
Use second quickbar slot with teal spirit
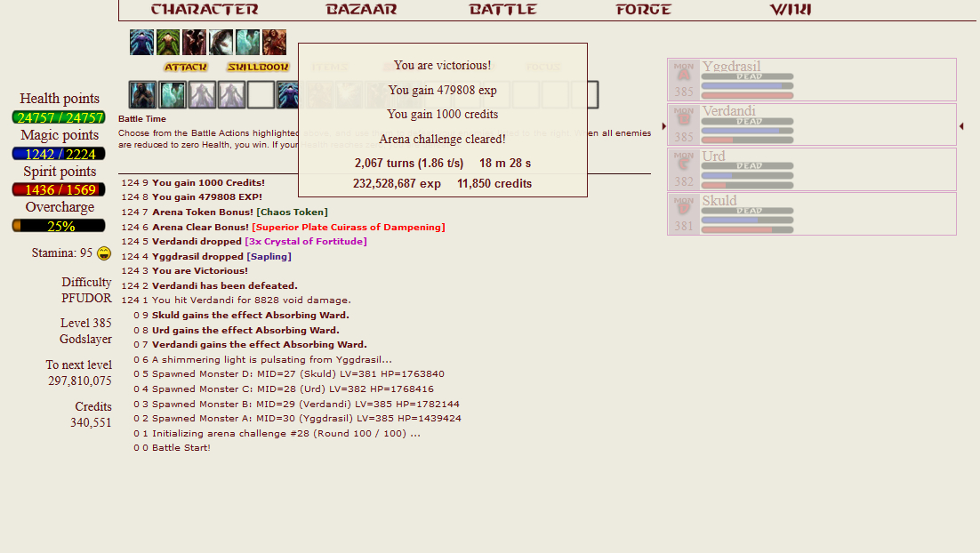click(172, 95)
